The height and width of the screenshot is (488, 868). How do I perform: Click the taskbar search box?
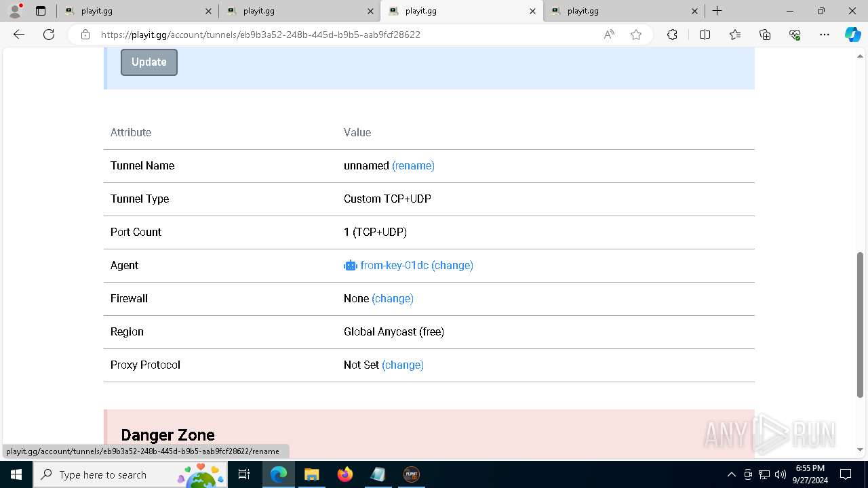tap(130, 474)
